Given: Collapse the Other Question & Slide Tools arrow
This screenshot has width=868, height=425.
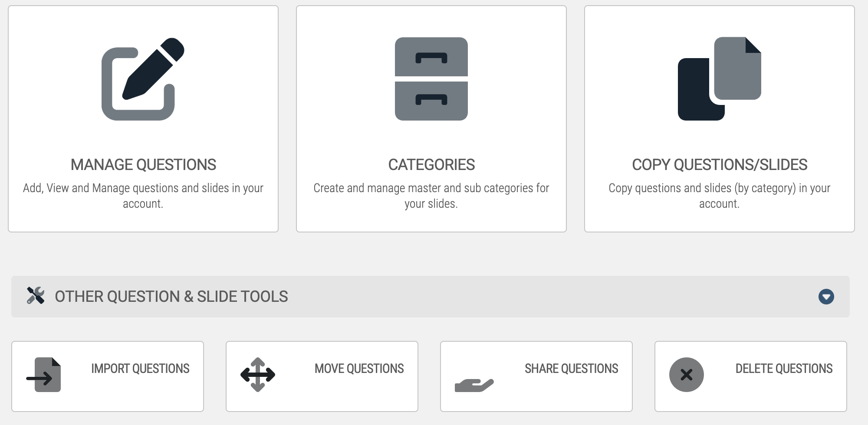Looking at the screenshot, I should coord(826,297).
